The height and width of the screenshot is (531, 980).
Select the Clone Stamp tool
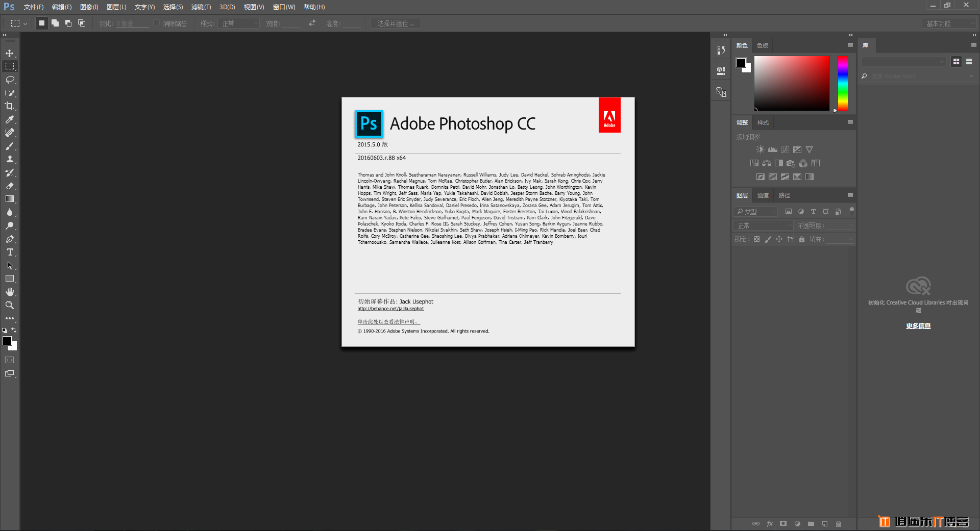[x=10, y=159]
